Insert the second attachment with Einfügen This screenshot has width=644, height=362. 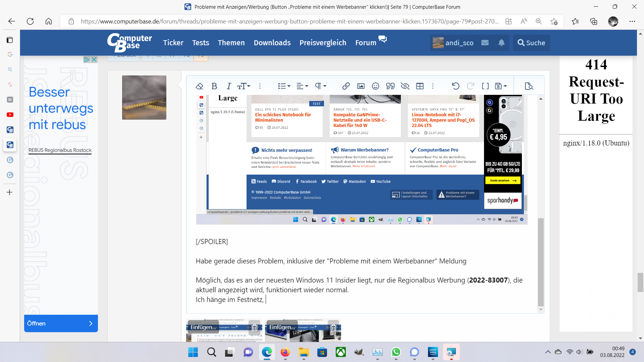pos(282,327)
